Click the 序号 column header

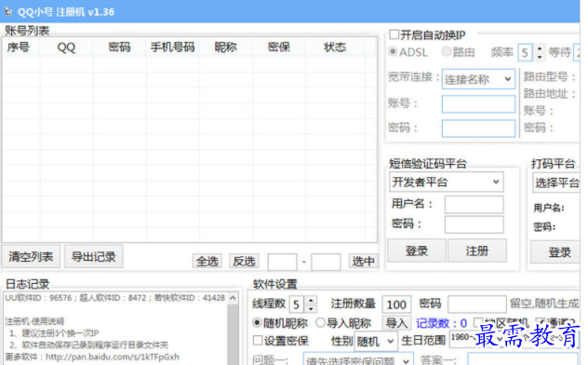point(20,47)
